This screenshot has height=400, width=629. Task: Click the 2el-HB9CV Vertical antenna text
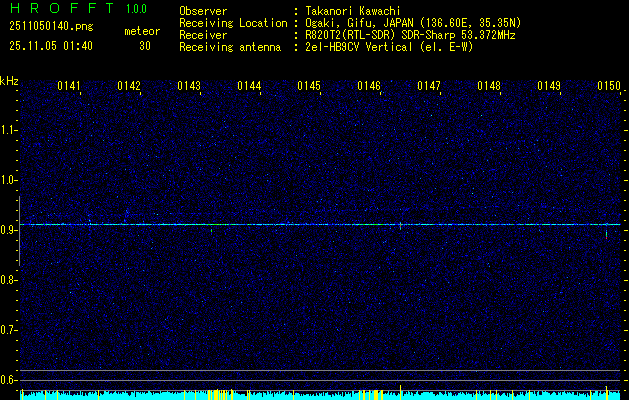coord(389,47)
